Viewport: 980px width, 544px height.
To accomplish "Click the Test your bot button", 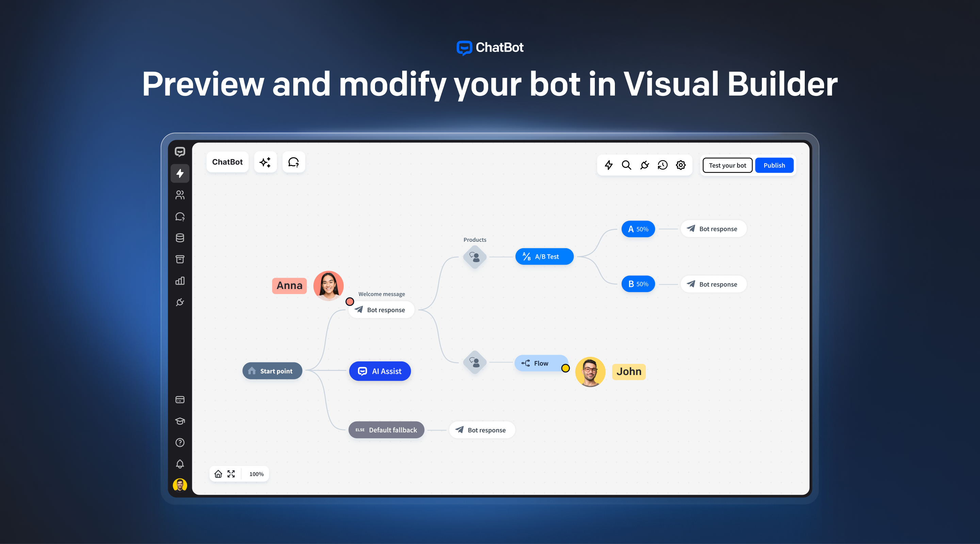I will coord(727,165).
